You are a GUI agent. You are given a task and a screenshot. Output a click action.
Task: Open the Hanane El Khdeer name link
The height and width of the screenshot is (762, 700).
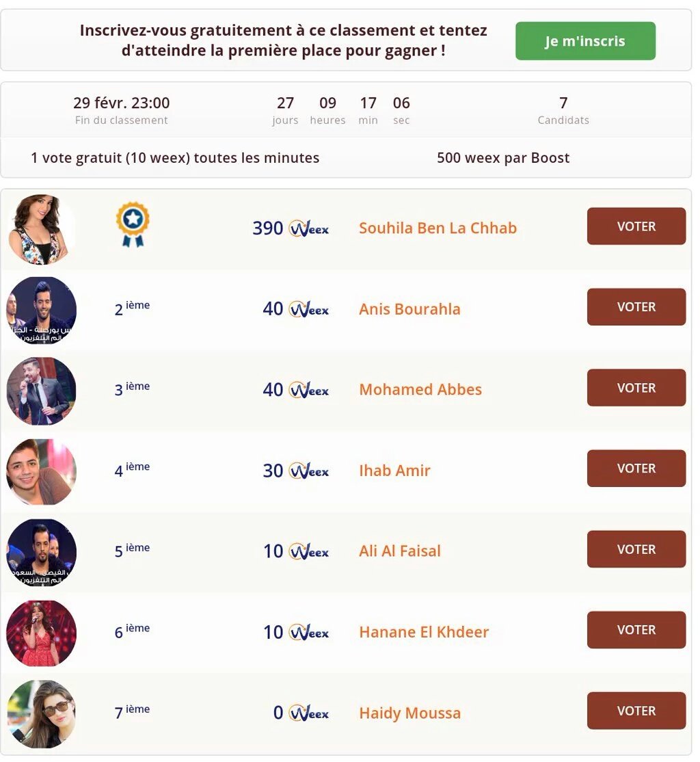coord(424,632)
